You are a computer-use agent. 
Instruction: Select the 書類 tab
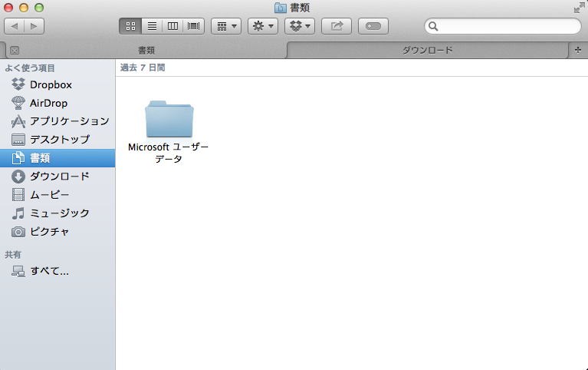146,51
